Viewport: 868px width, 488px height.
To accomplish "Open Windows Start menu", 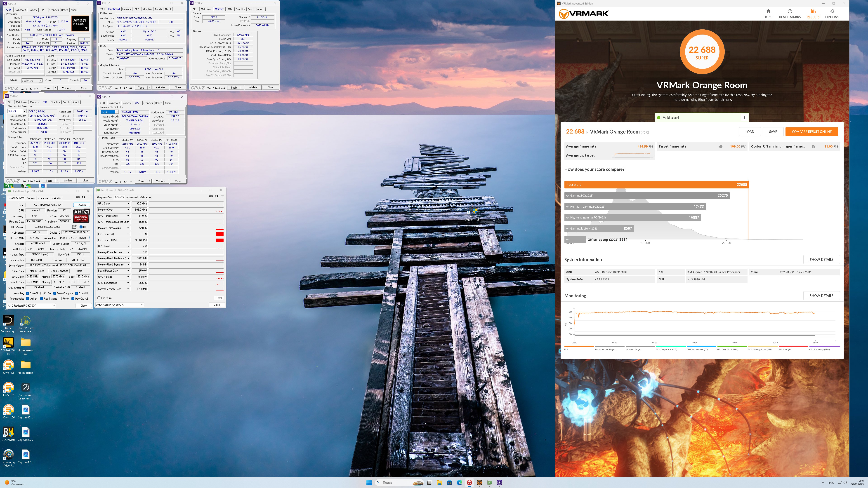I will (369, 483).
